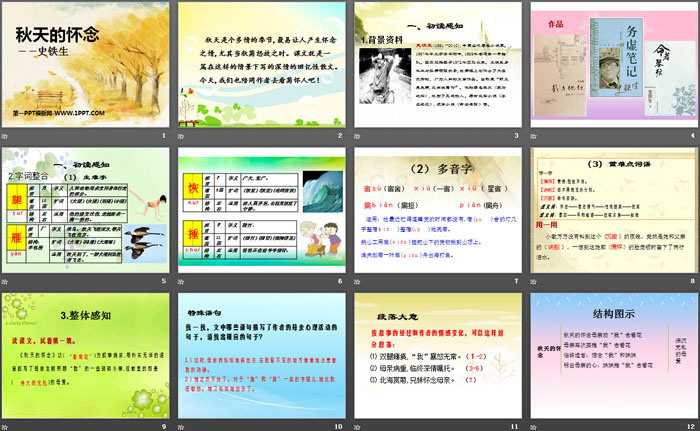Select slide 2 with the autumn introduction paragraph
The height and width of the screenshot is (431, 700).
[x=262, y=65]
